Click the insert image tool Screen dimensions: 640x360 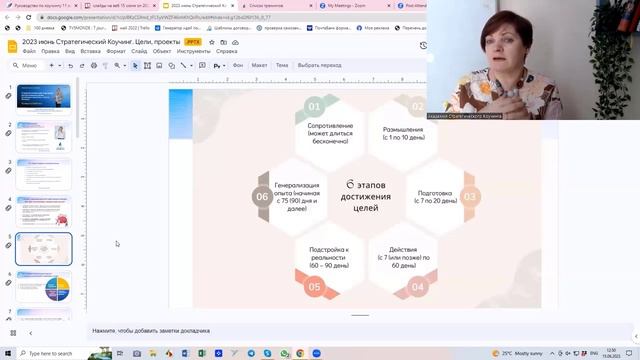pos(159,65)
